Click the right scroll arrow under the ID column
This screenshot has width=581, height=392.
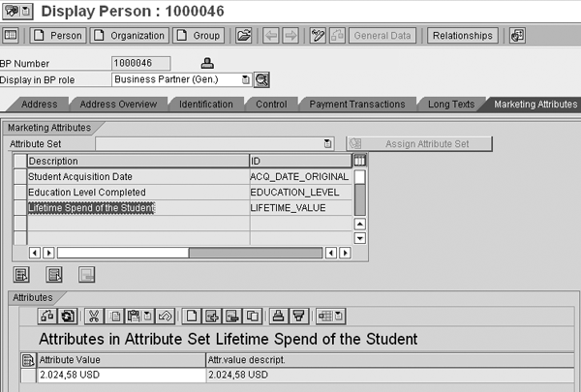[345, 253]
